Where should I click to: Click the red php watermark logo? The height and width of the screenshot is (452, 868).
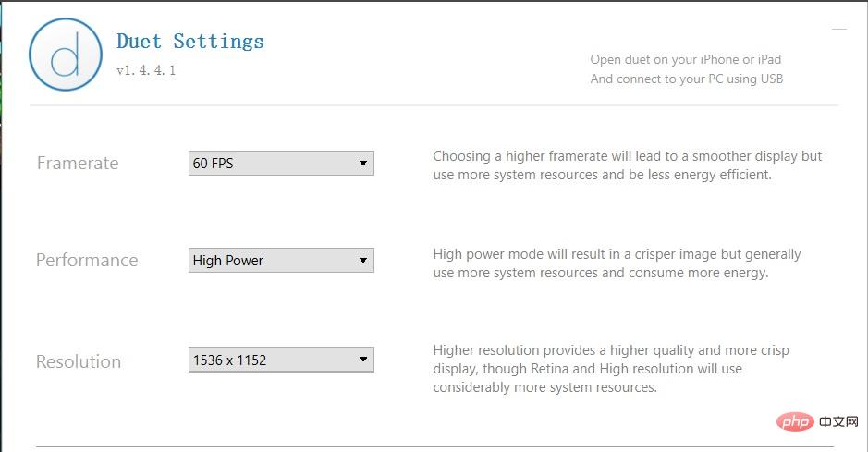795,422
